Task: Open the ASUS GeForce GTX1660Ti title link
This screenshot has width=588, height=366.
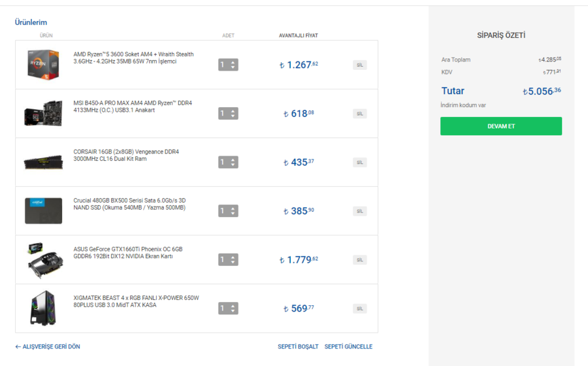Action: 128,253
